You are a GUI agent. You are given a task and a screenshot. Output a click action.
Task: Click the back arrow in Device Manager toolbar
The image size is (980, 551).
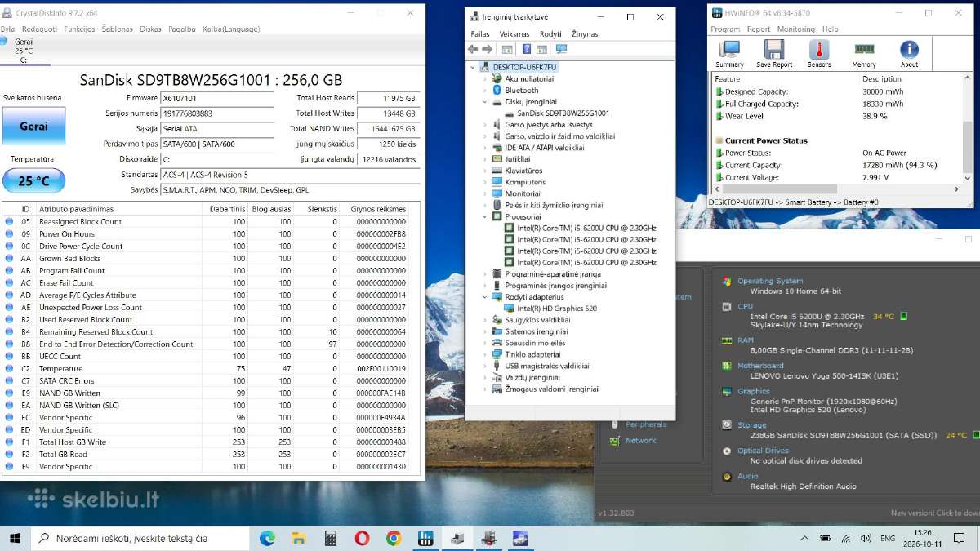(x=473, y=49)
